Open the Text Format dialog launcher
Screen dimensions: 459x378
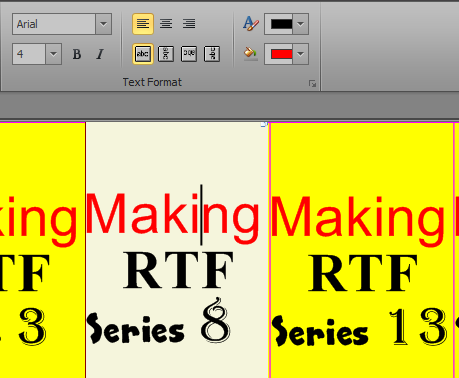click(x=312, y=84)
